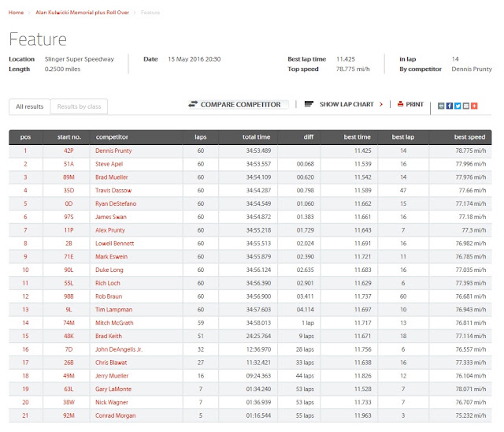Switch to All results tab
504x432 pixels.
[x=30, y=106]
